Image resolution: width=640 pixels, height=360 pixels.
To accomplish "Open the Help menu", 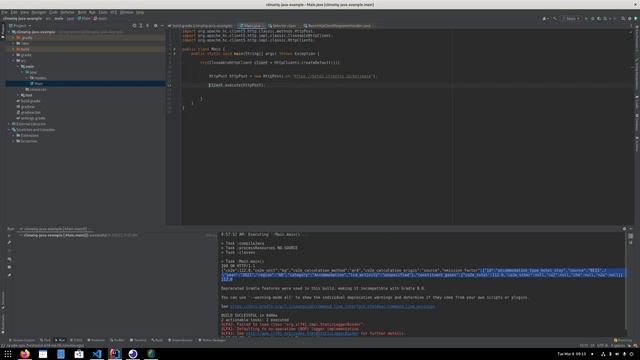I will click(140, 12).
